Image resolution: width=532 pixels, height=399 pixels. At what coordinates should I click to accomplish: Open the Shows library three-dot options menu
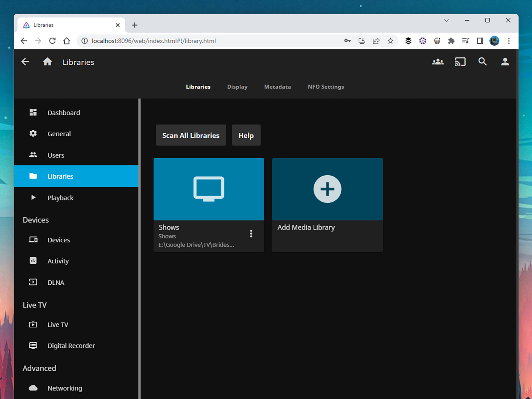(x=251, y=234)
